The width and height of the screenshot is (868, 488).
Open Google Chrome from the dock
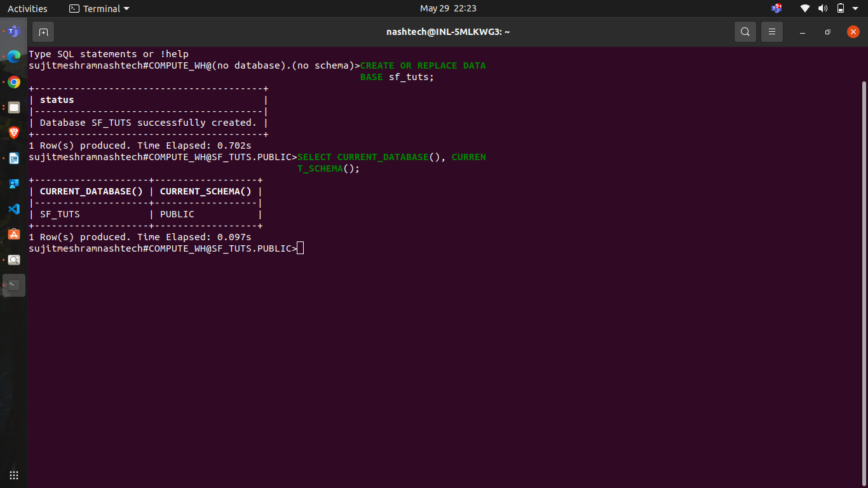pyautogui.click(x=14, y=82)
